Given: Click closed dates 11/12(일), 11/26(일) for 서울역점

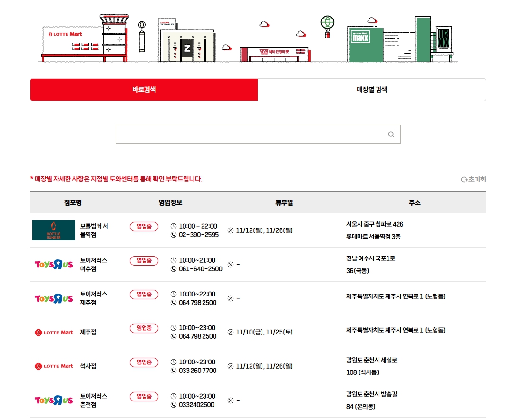Looking at the screenshot, I should [x=264, y=230].
